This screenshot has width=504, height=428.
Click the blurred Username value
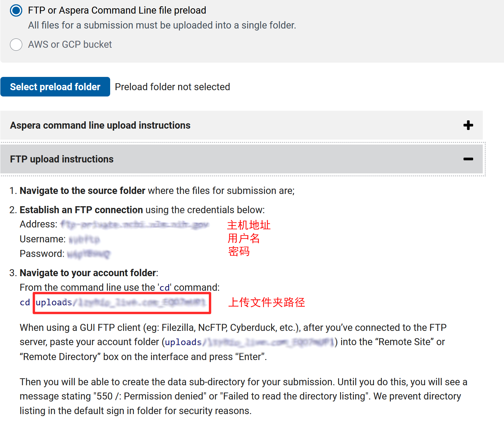click(84, 239)
